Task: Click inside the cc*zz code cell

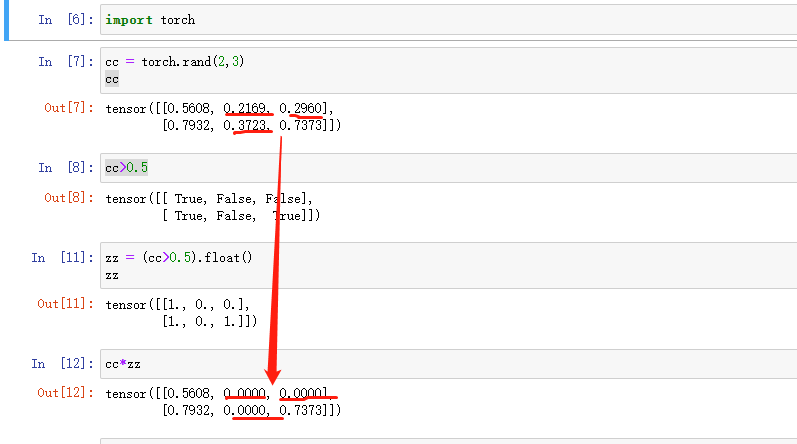Action: tap(448, 364)
